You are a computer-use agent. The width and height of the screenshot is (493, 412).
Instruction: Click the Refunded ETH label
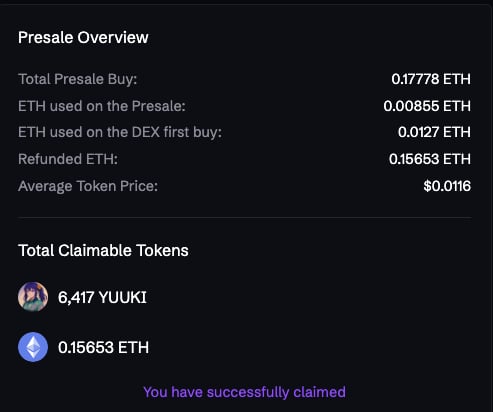68,159
